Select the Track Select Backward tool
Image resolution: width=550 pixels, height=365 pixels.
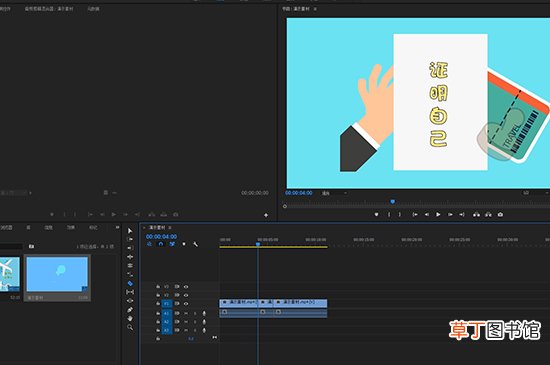[x=130, y=248]
